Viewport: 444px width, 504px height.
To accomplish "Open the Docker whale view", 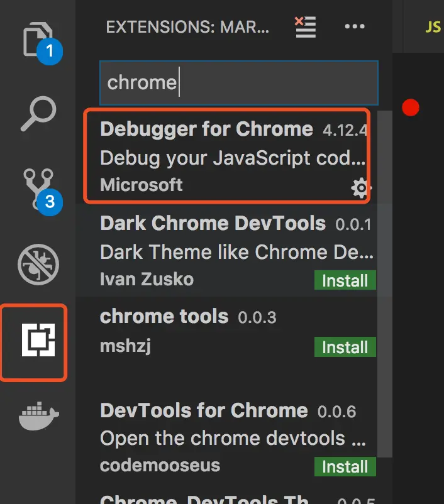I will (38, 415).
